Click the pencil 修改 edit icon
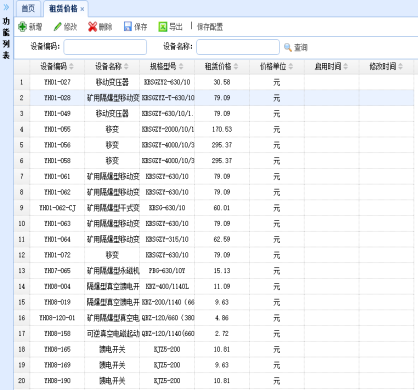This screenshot has width=419, height=390. click(58, 27)
